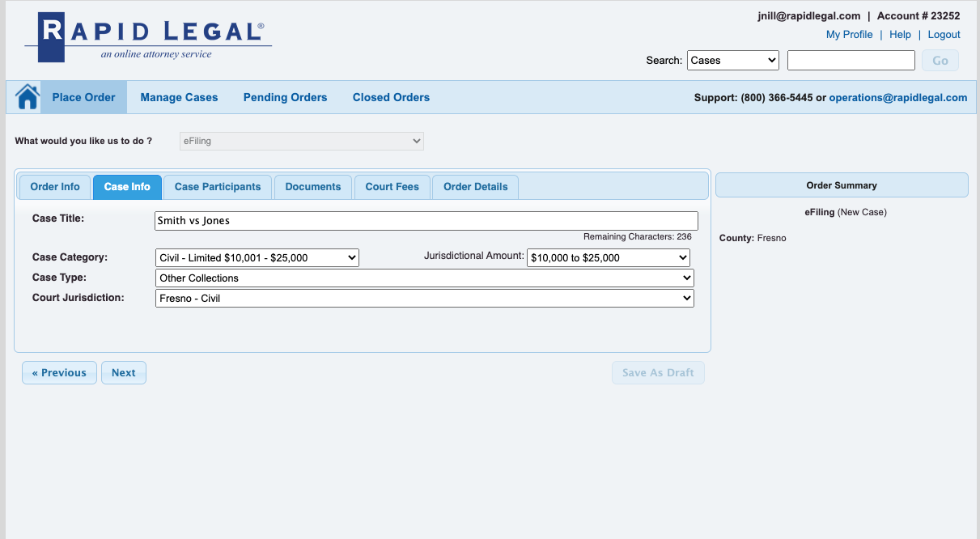The height and width of the screenshot is (539, 980).
Task: Open the Case Category dropdown
Action: coord(257,258)
